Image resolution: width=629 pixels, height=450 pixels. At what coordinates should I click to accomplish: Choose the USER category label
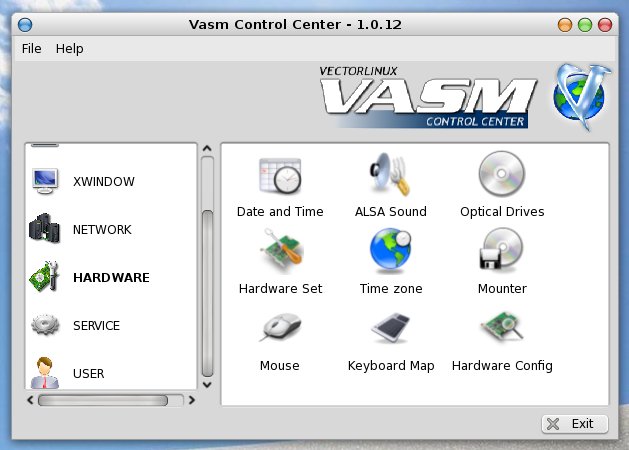(88, 374)
